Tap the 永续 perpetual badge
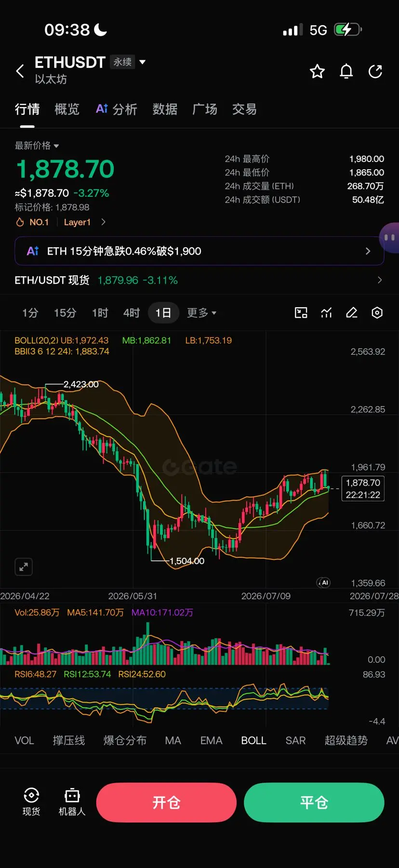399x868 pixels. 122,62
